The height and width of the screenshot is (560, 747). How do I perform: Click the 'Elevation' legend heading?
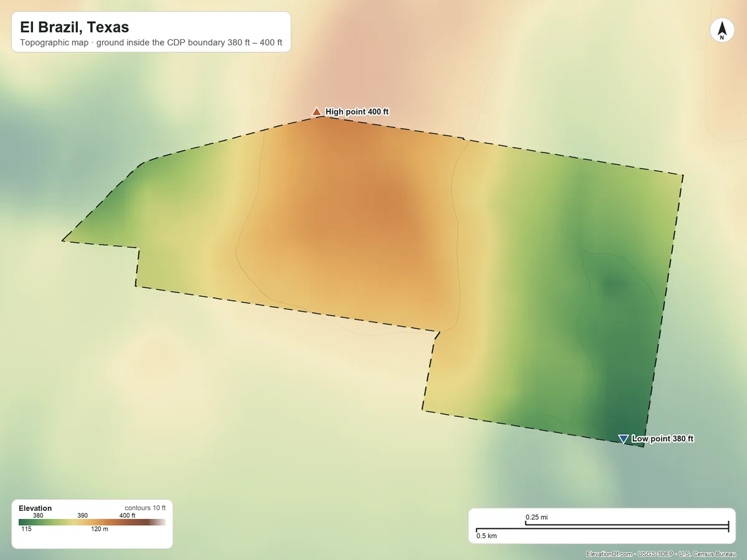pos(35,508)
